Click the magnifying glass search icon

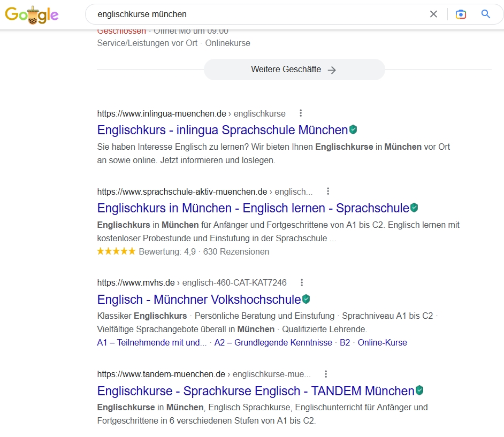click(486, 14)
